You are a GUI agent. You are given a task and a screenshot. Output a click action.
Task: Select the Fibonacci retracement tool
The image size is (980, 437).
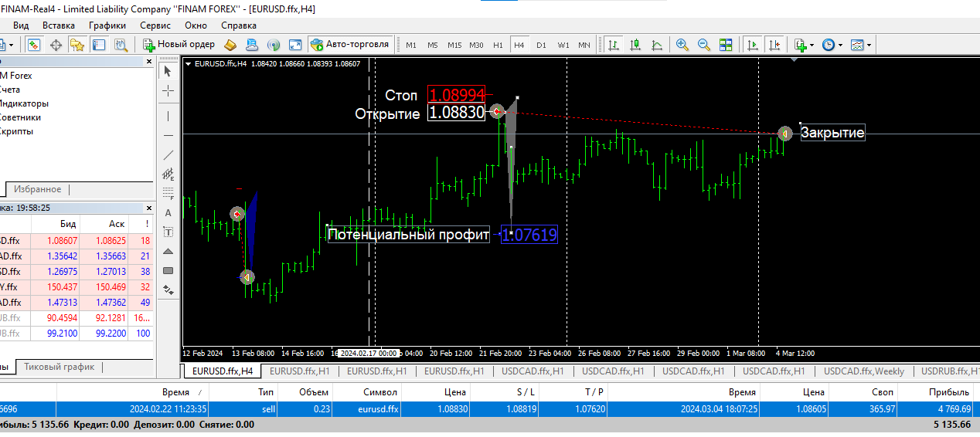coord(168,193)
